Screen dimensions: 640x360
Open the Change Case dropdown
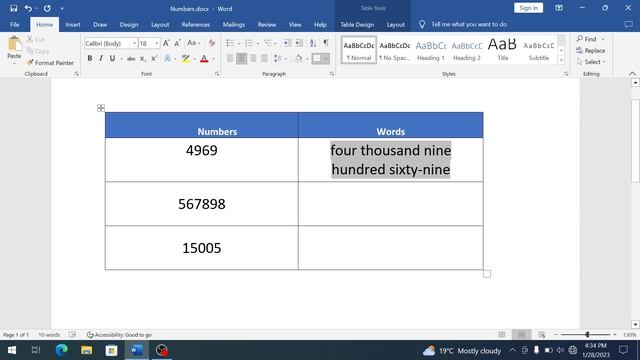(x=193, y=43)
